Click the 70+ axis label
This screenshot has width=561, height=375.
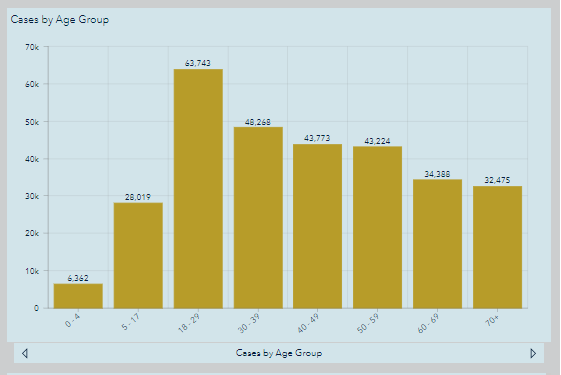[x=492, y=320]
